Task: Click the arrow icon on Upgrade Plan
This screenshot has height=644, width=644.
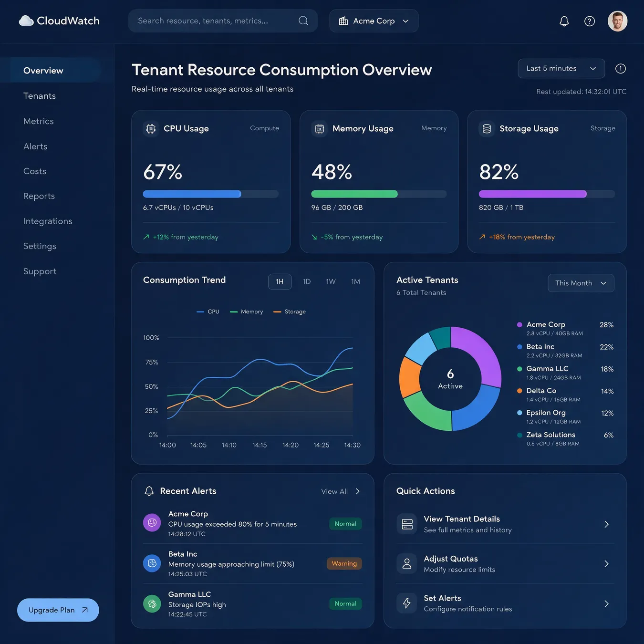Action: point(85,610)
